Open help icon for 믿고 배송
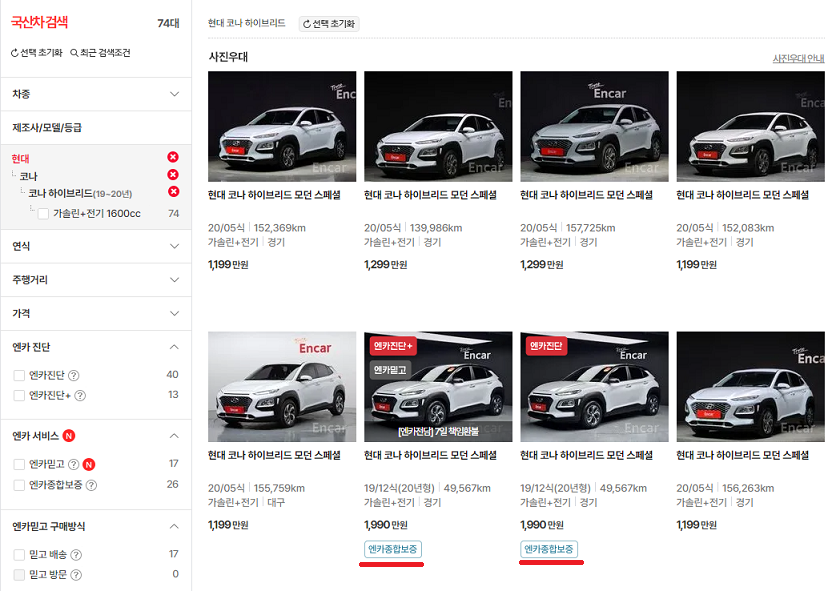 pyautogui.click(x=76, y=555)
